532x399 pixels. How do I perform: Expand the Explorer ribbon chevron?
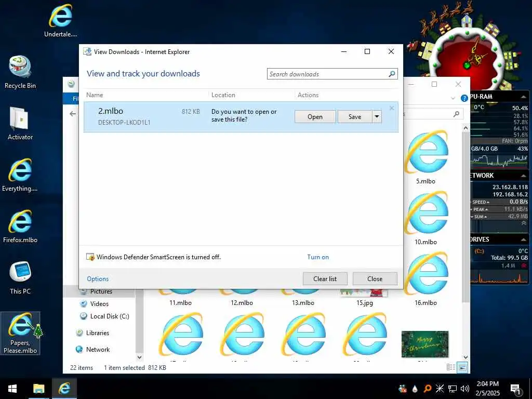pyautogui.click(x=453, y=98)
